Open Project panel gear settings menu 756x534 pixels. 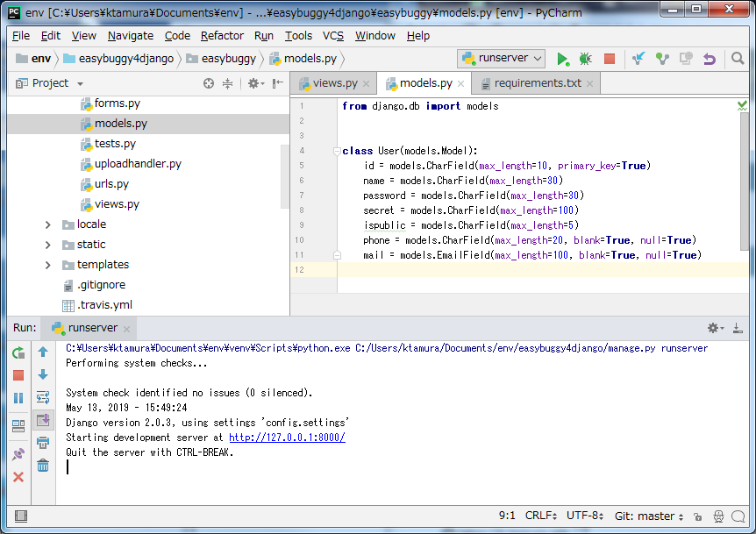256,83
